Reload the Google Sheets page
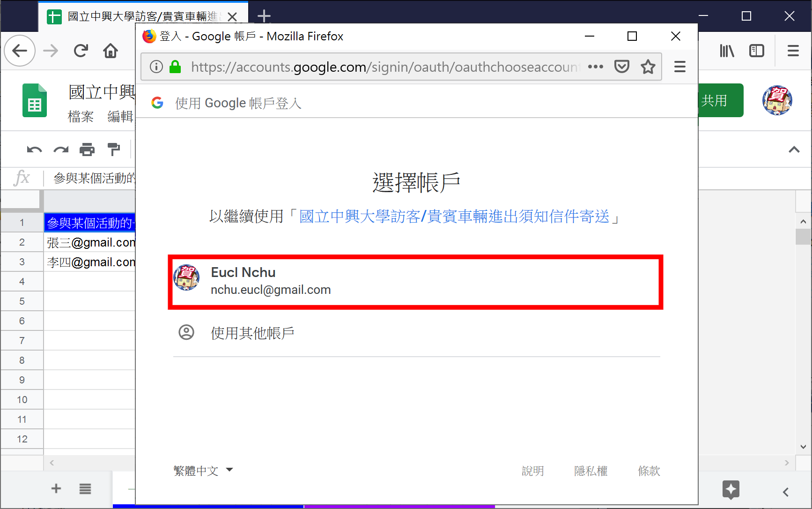The image size is (812, 509). (x=81, y=51)
